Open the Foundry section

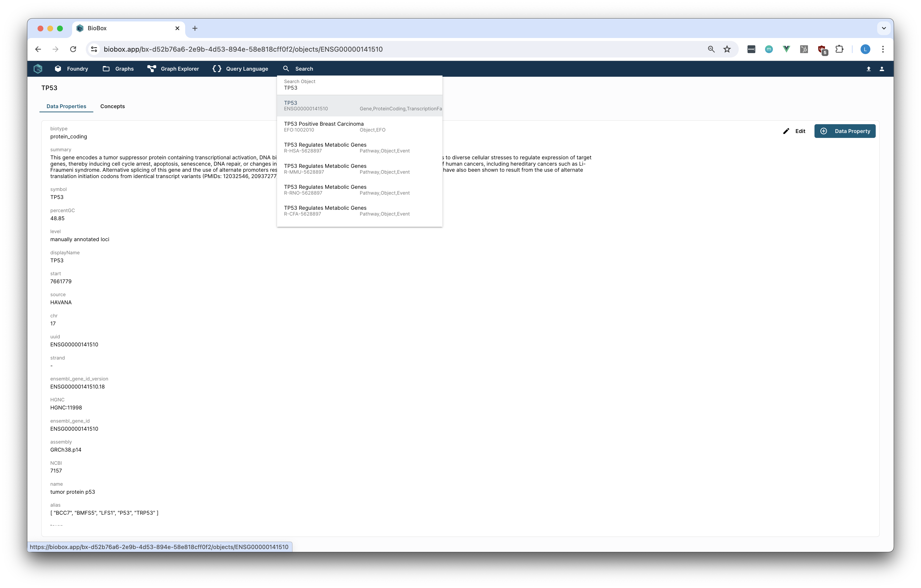[x=72, y=69]
